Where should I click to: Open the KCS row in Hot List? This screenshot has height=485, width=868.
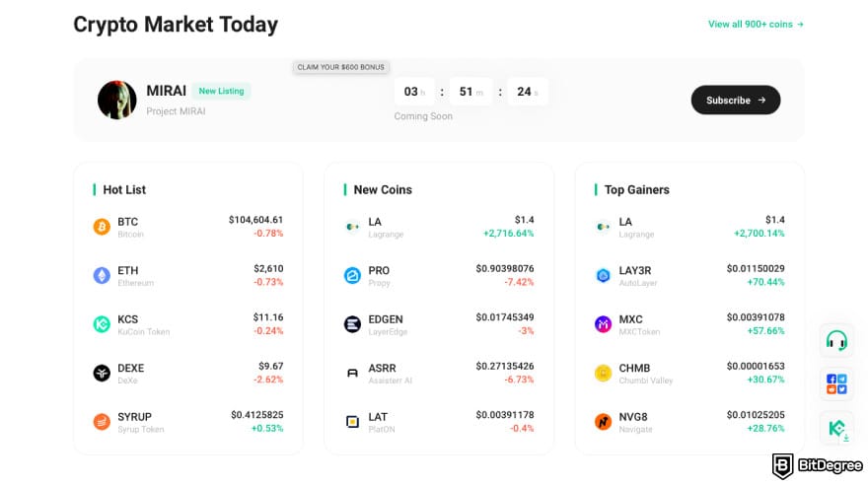[x=188, y=324]
